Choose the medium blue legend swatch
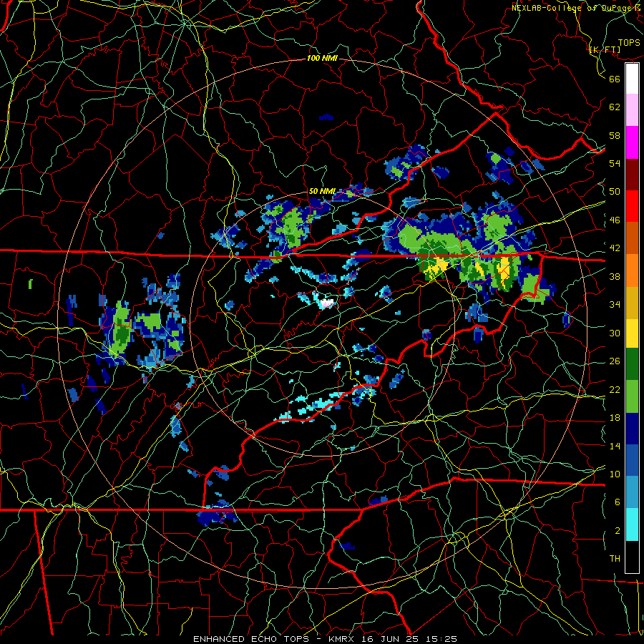 click(632, 460)
